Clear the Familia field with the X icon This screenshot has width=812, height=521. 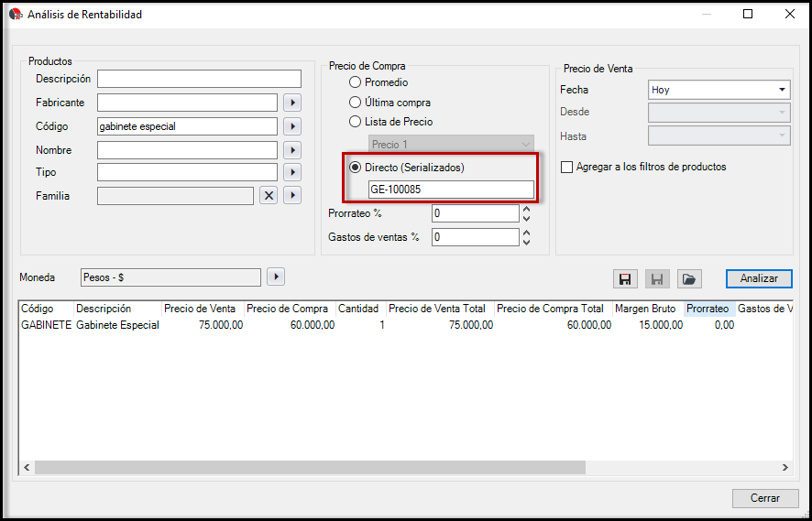point(269,196)
